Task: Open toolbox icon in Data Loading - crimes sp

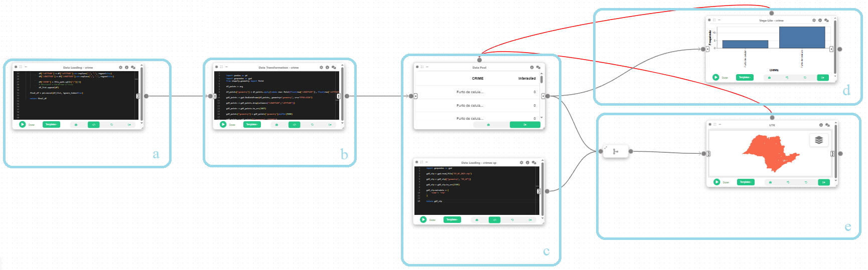Action: tap(477, 219)
